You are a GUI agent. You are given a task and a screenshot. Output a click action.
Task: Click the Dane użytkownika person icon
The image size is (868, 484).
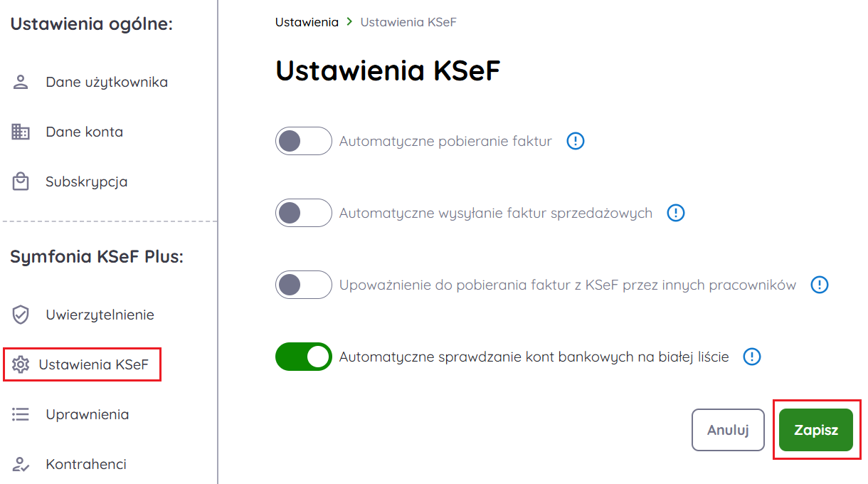coord(21,82)
